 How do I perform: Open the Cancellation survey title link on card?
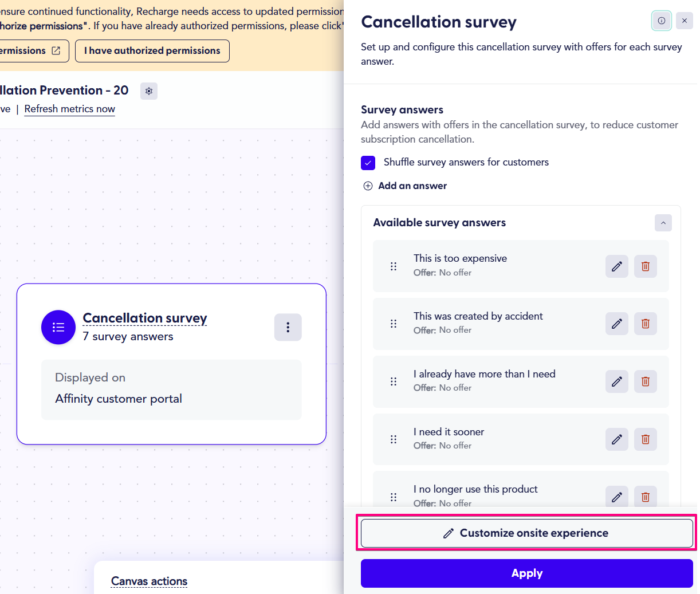pyautogui.click(x=145, y=318)
